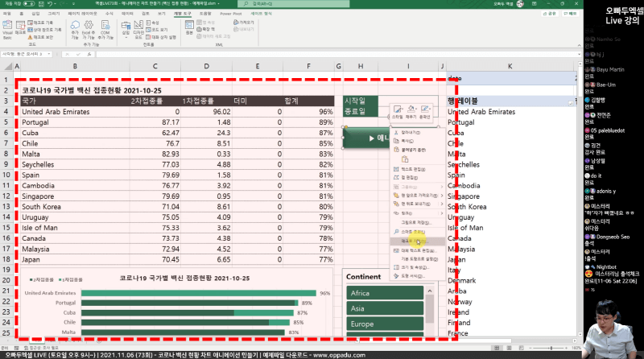Expand Bring to Front (맨 앞으로 가져오기) submenu

pyautogui.click(x=442, y=196)
